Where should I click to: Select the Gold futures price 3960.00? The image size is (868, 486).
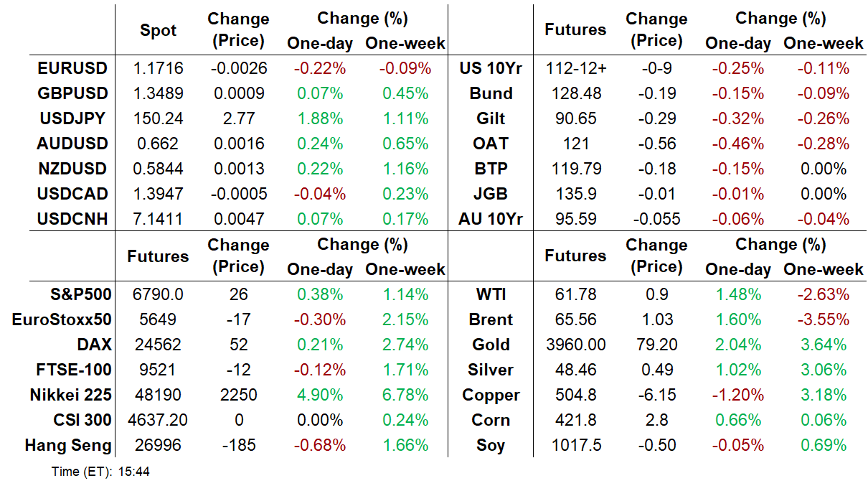575,345
